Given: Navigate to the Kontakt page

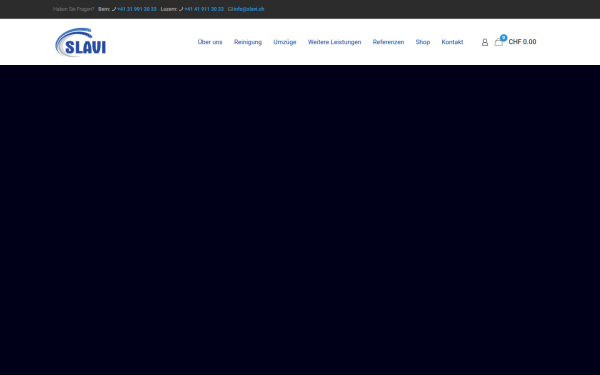Looking at the screenshot, I should coord(452,42).
